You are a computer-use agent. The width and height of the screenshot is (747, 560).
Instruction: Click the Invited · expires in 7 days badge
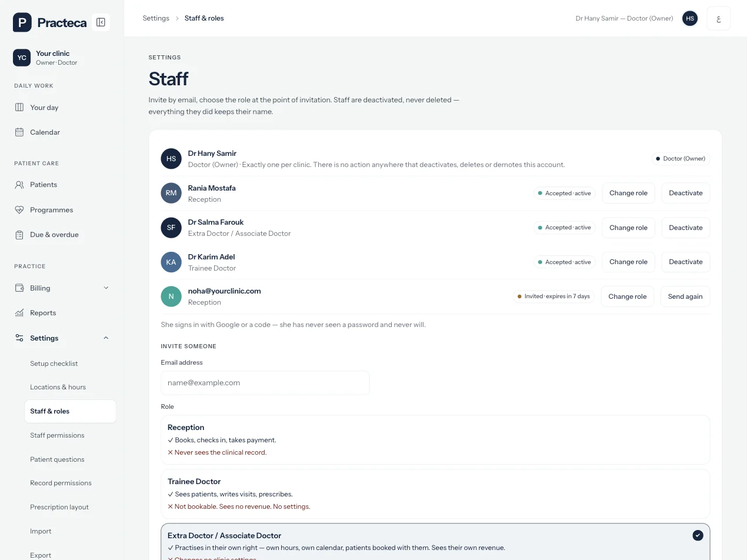click(x=553, y=296)
